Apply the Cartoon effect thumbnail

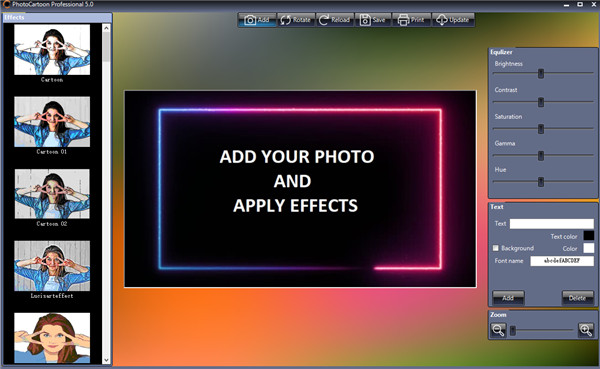[x=52, y=50]
